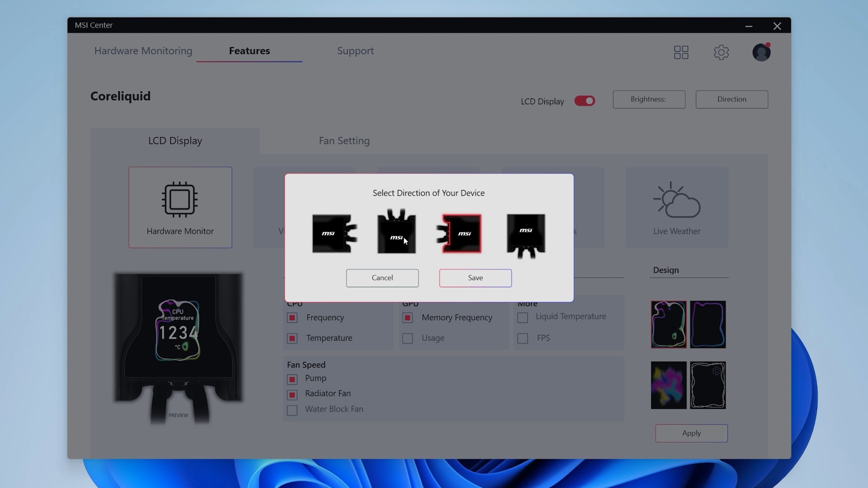This screenshot has width=868, height=488.
Task: Open the grid apps view icon
Action: click(x=681, y=52)
